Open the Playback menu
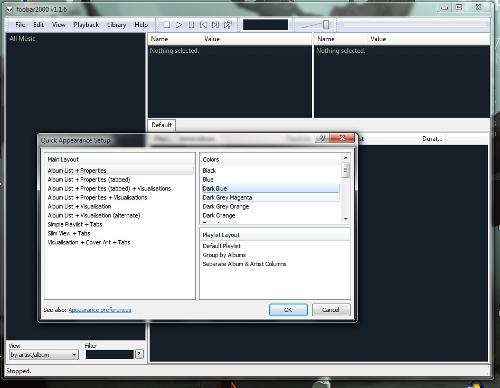 [86, 25]
